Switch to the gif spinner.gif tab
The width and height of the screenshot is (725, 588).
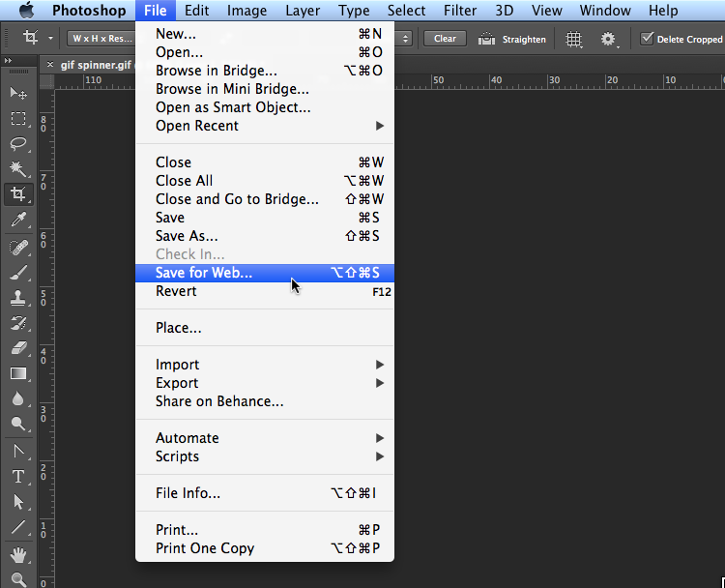(96, 65)
